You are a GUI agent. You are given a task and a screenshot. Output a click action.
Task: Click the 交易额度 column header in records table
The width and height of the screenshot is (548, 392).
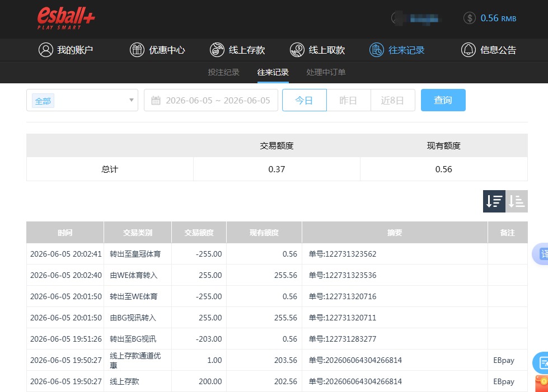pos(199,233)
